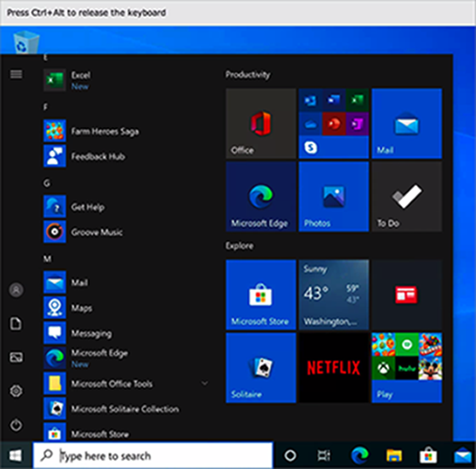
Task: Click the Power button icon
Action: 17,425
